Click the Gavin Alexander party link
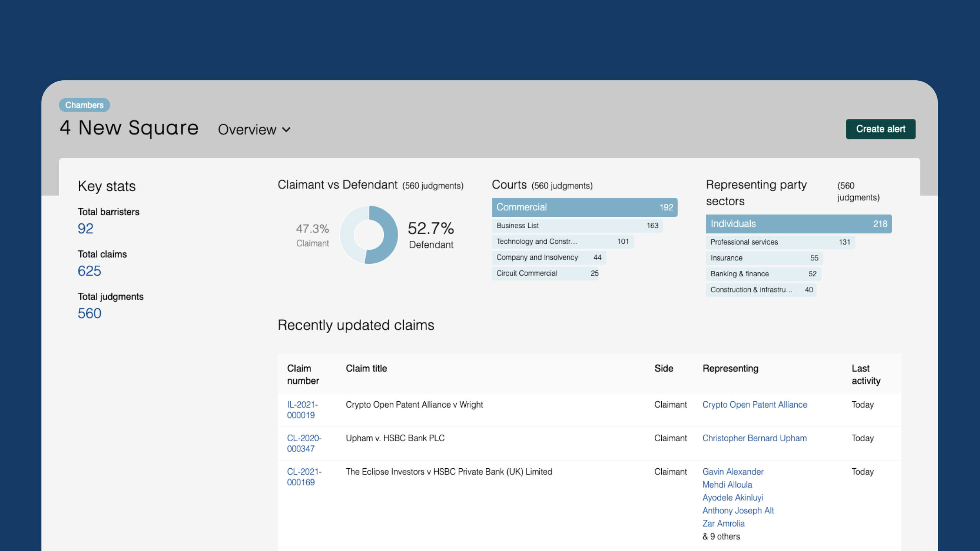980x551 pixels. (732, 472)
